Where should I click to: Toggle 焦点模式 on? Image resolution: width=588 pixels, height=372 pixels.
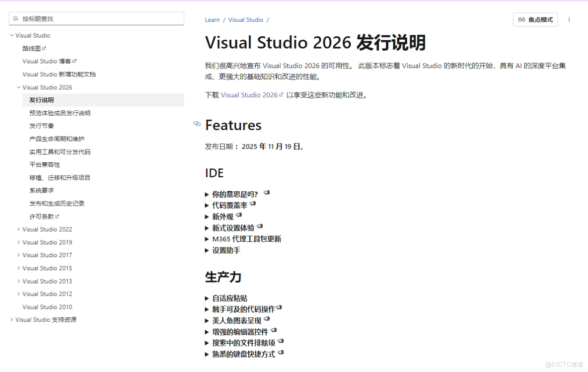click(x=535, y=19)
